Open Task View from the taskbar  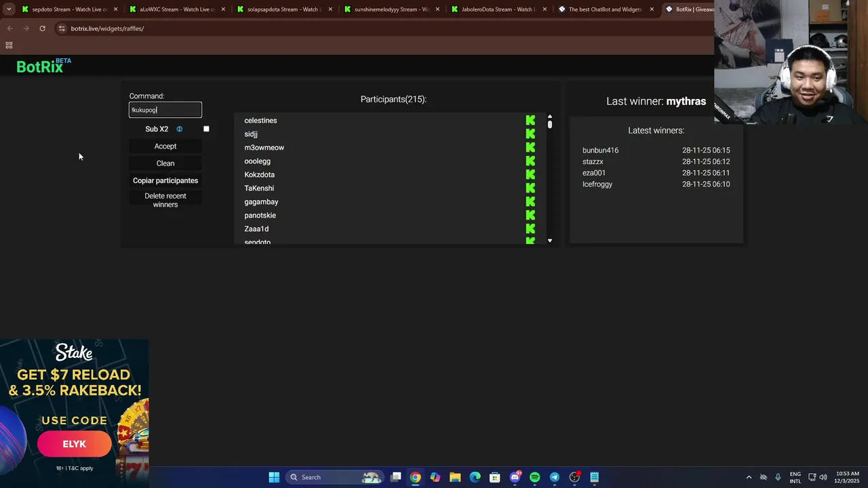coord(395,477)
